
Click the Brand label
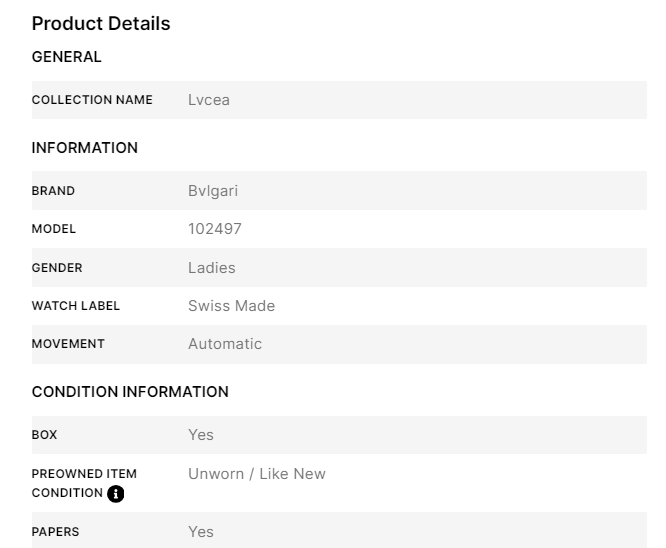click(53, 191)
